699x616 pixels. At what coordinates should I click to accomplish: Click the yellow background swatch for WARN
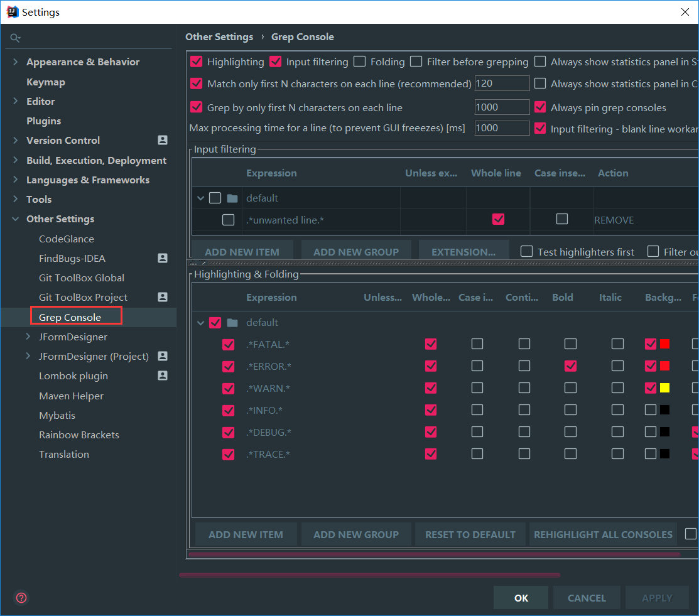click(664, 388)
